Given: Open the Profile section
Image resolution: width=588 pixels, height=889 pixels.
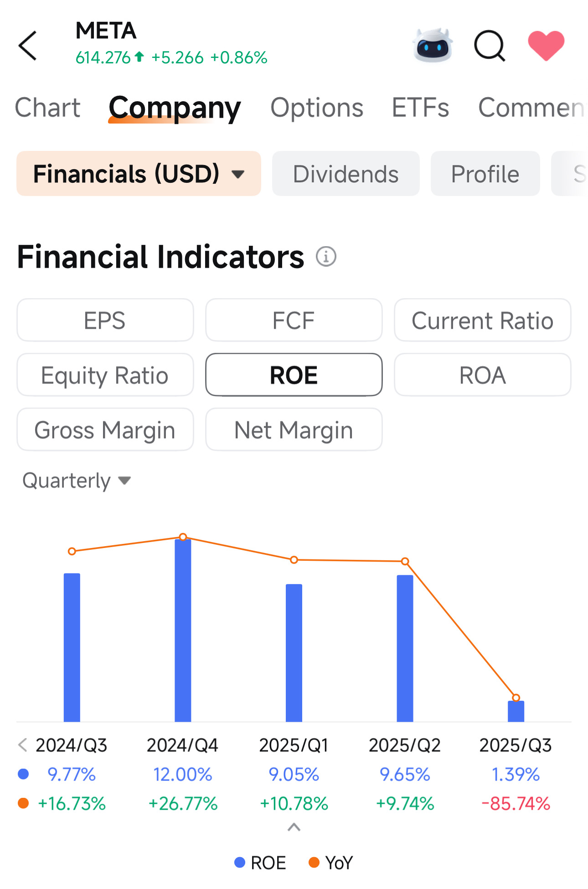Looking at the screenshot, I should (x=485, y=174).
